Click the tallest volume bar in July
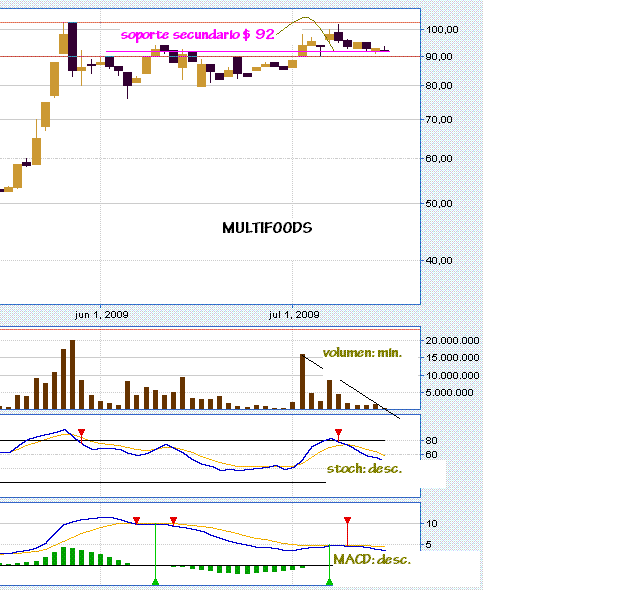The height and width of the screenshot is (590, 640). click(x=302, y=381)
